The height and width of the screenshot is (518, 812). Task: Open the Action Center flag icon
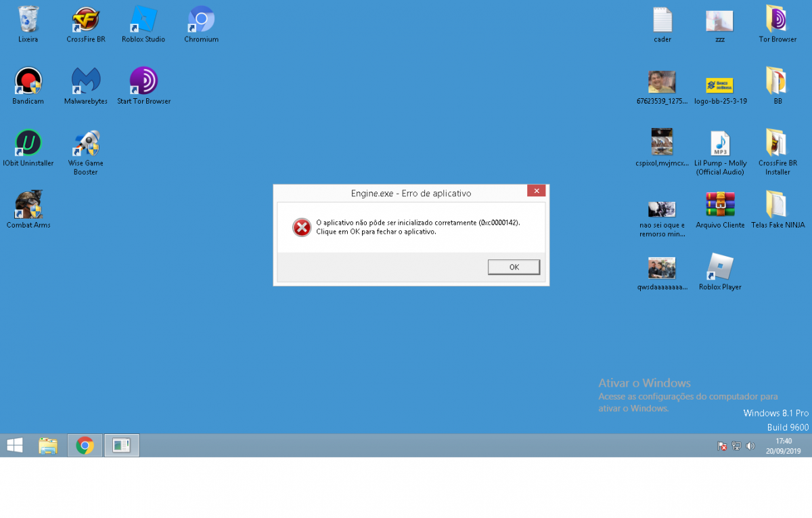tap(722, 446)
